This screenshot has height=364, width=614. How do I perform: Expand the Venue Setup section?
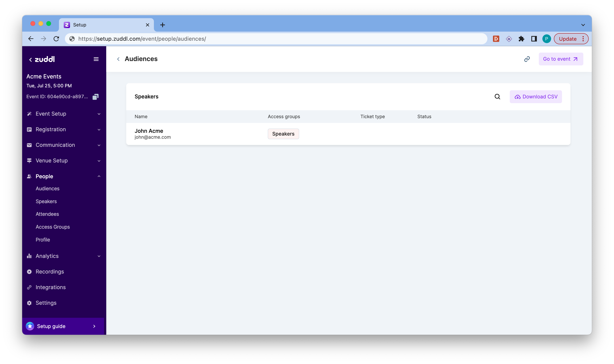coord(99,161)
